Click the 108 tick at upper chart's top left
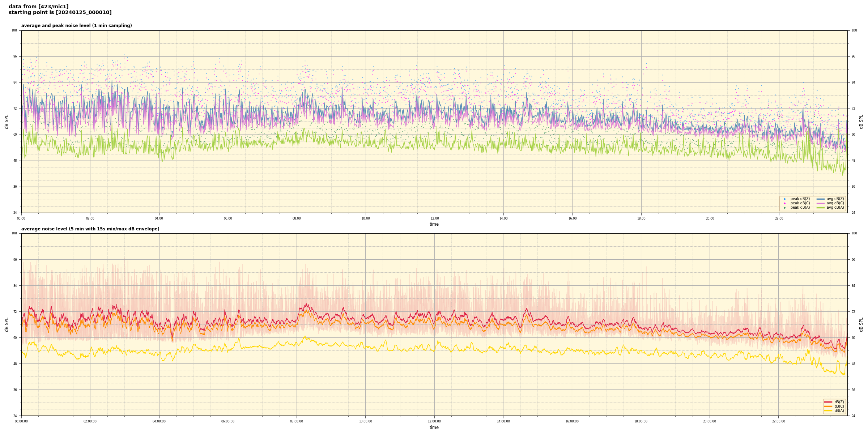The height and width of the screenshot is (434, 868). click(x=14, y=30)
